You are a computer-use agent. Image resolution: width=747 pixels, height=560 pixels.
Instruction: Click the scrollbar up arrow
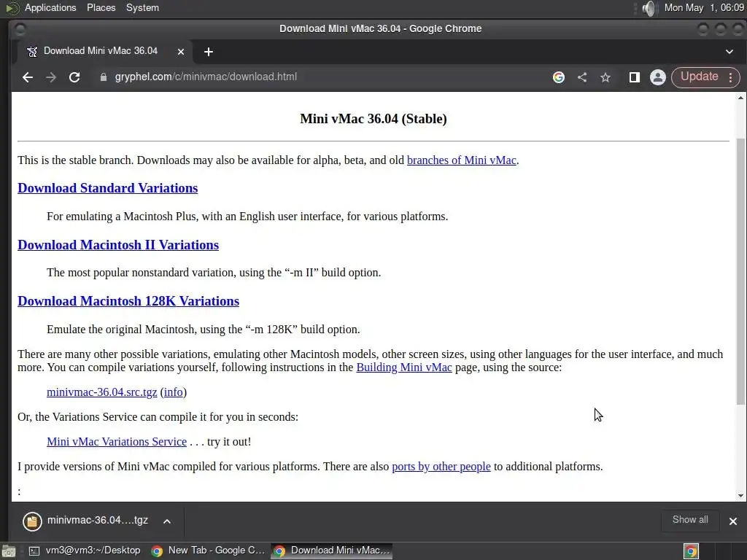pyautogui.click(x=740, y=98)
